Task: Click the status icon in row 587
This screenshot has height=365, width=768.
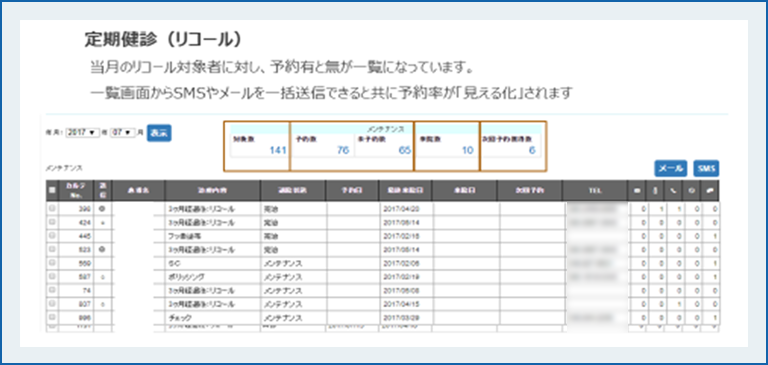Action: click(102, 277)
